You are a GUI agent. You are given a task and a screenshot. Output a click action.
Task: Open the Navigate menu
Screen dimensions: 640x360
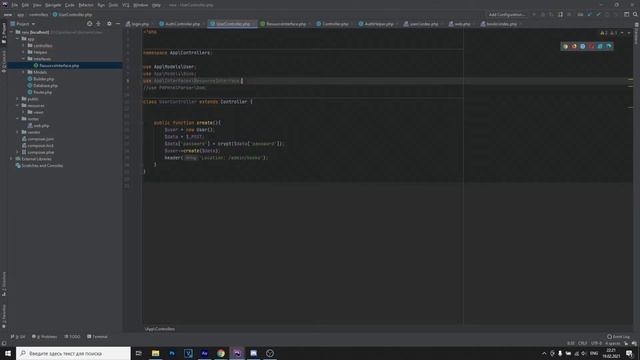pos(53,5)
